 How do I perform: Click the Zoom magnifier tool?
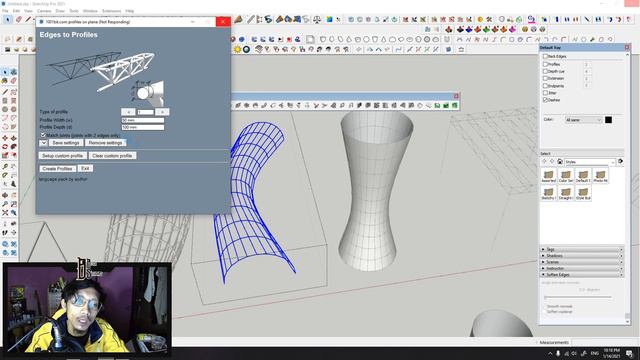tap(5, 204)
